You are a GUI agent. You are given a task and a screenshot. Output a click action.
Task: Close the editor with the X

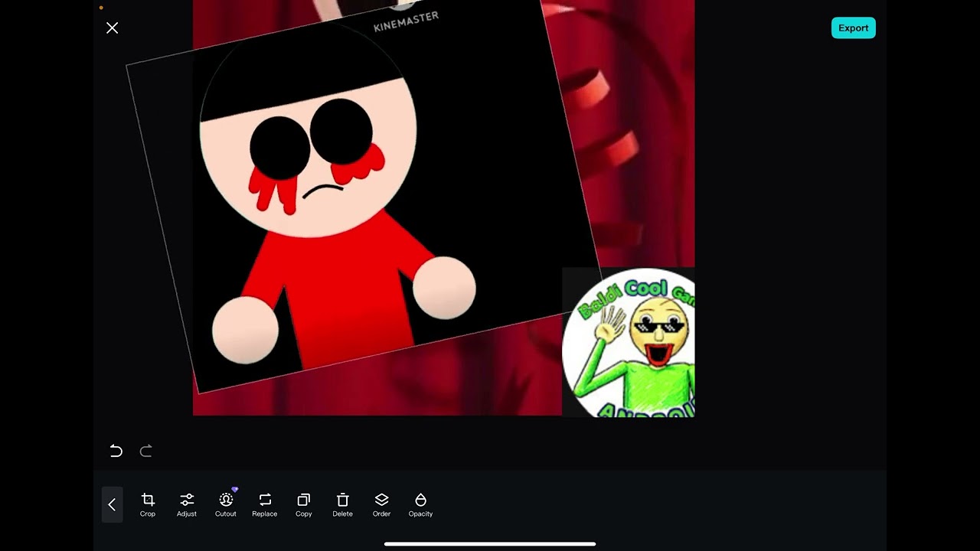[113, 28]
